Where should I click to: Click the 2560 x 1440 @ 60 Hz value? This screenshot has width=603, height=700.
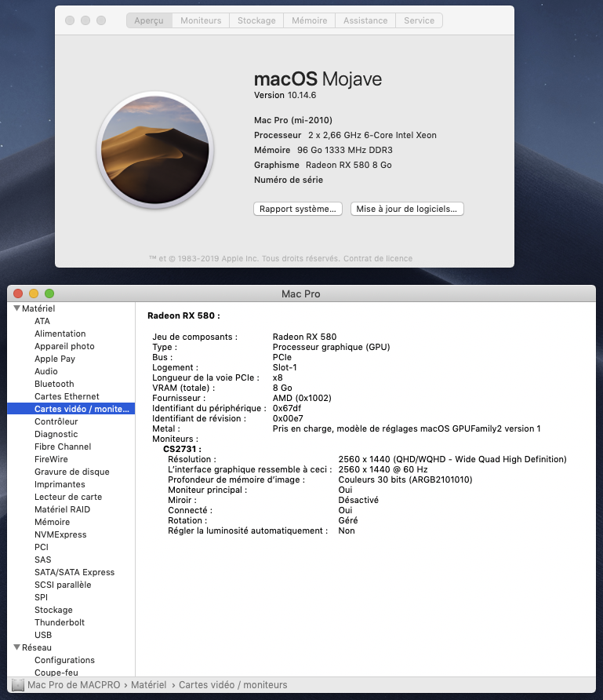coord(383,469)
